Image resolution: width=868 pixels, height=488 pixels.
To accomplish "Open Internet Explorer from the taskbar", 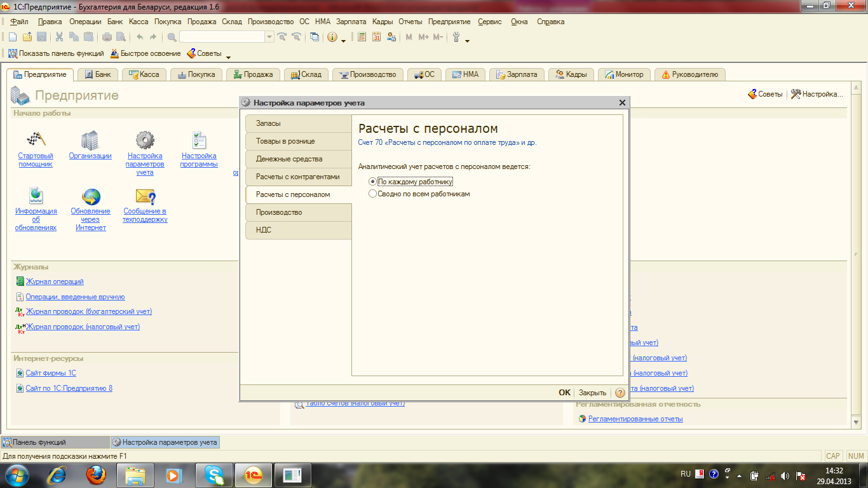I will pos(57,475).
